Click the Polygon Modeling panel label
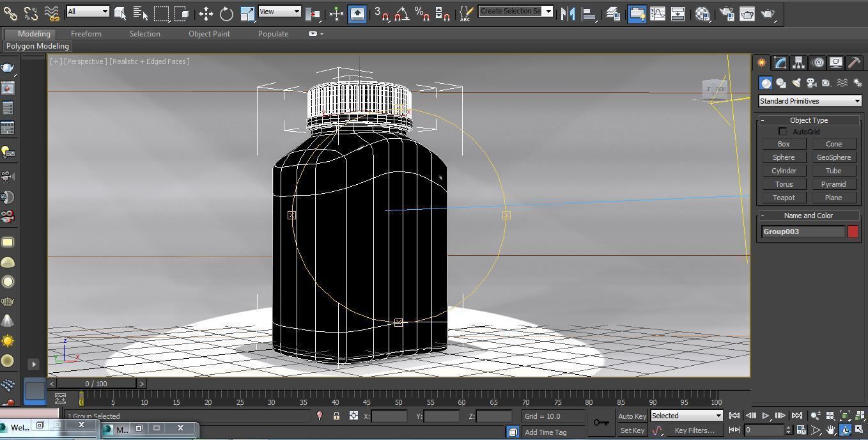 [38, 46]
